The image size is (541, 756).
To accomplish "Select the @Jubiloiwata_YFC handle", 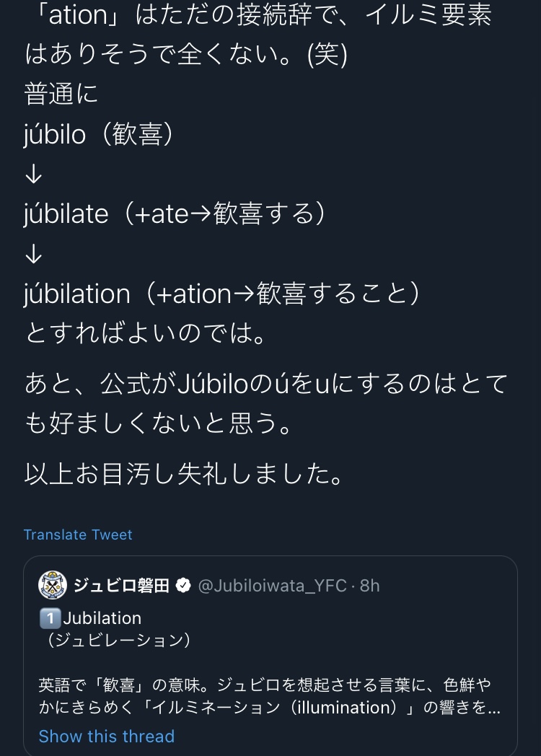I will coord(273,585).
